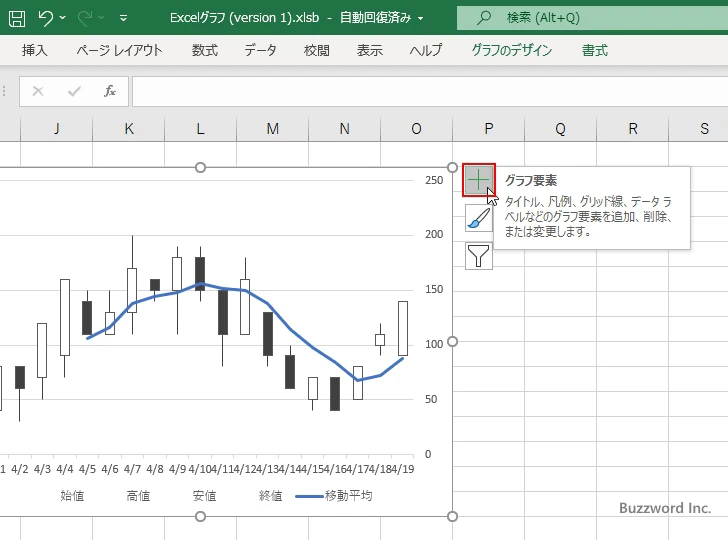Viewport: 728px width, 540px height.
Task: Open the データ ribbon tab
Action: (x=260, y=50)
